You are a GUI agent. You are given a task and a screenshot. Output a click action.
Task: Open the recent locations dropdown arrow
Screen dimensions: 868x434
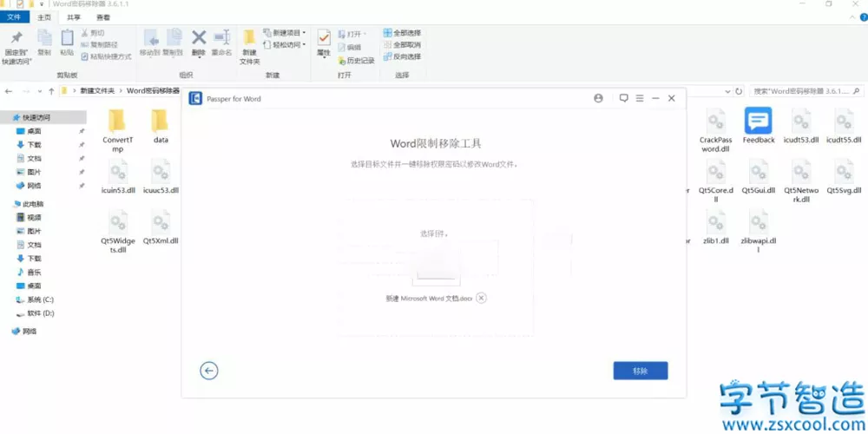coord(39,91)
